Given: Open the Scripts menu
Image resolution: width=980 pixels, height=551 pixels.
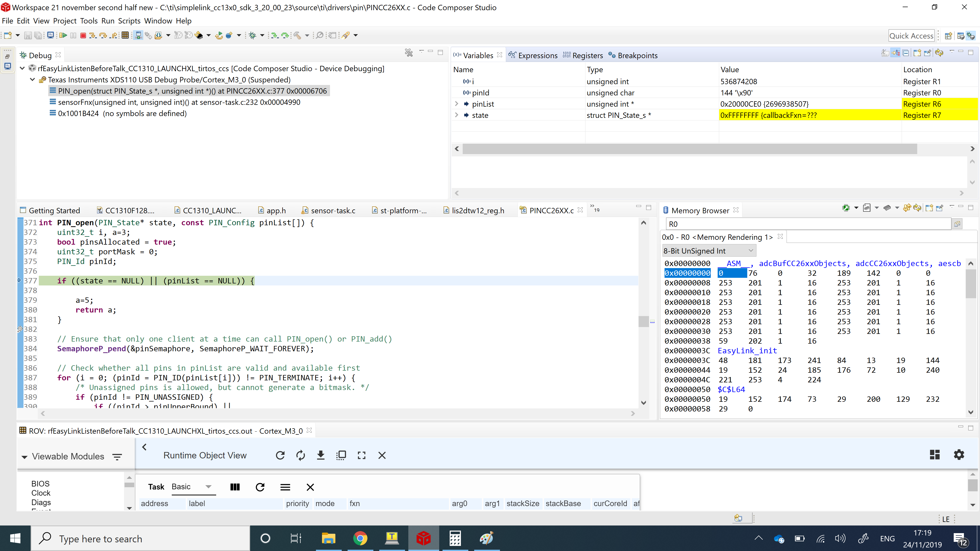Looking at the screenshot, I should 129,21.
